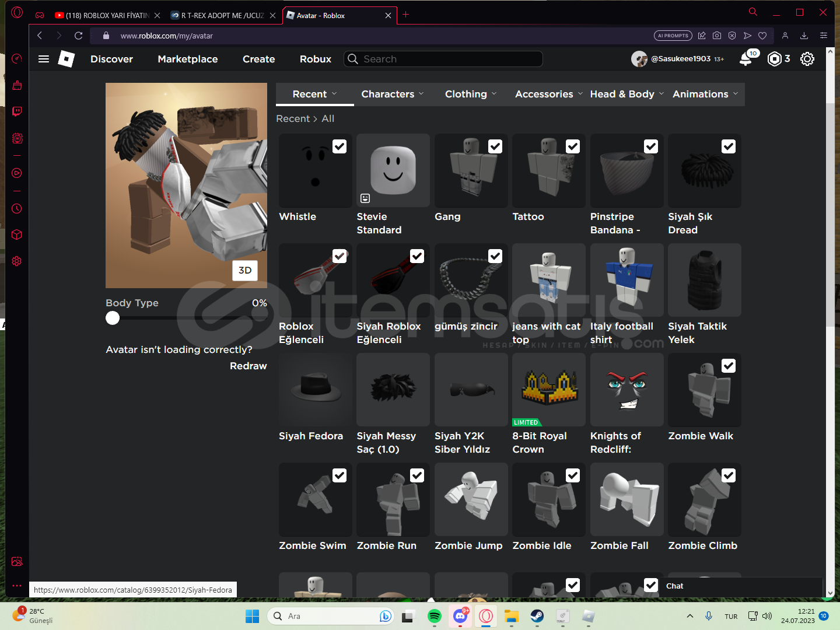840x630 pixels.
Task: Select the Italy football shirt thumbnail
Action: tap(627, 280)
